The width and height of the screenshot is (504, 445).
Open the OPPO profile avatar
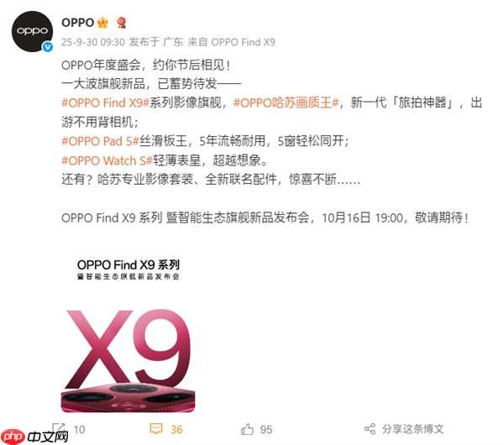(x=32, y=31)
